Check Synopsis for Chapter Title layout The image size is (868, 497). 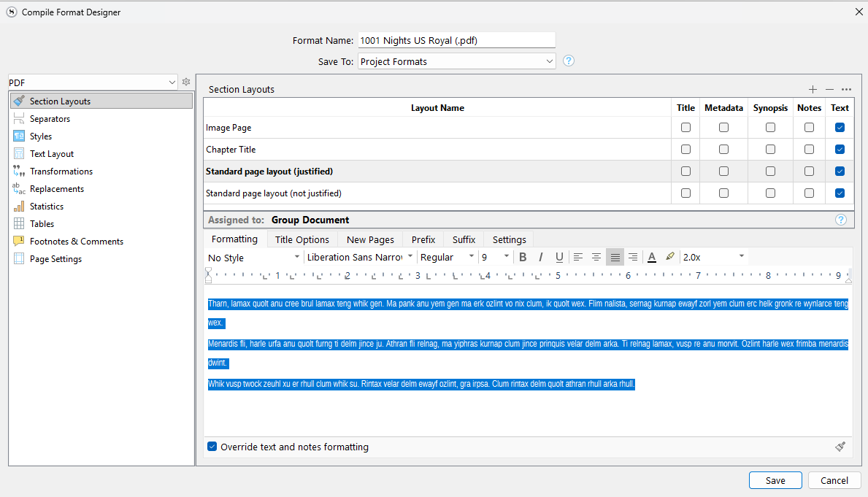[x=770, y=150]
